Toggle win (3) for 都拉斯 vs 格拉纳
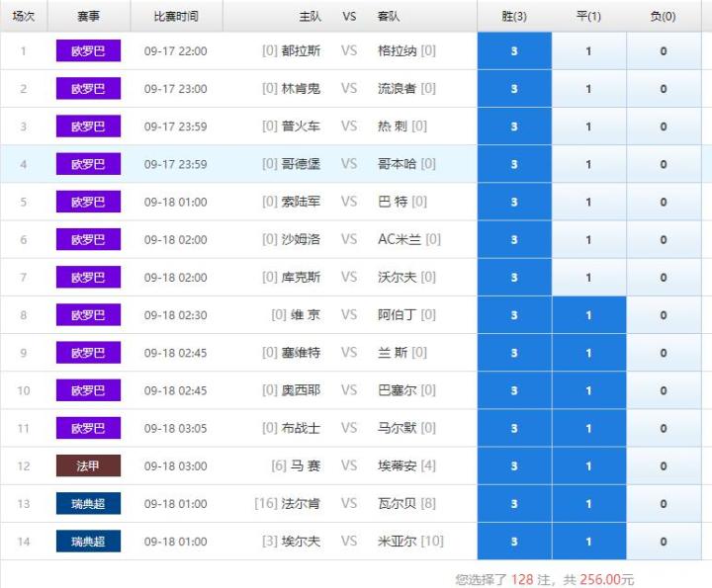Image resolution: width=712 pixels, height=588 pixels. 513,51
